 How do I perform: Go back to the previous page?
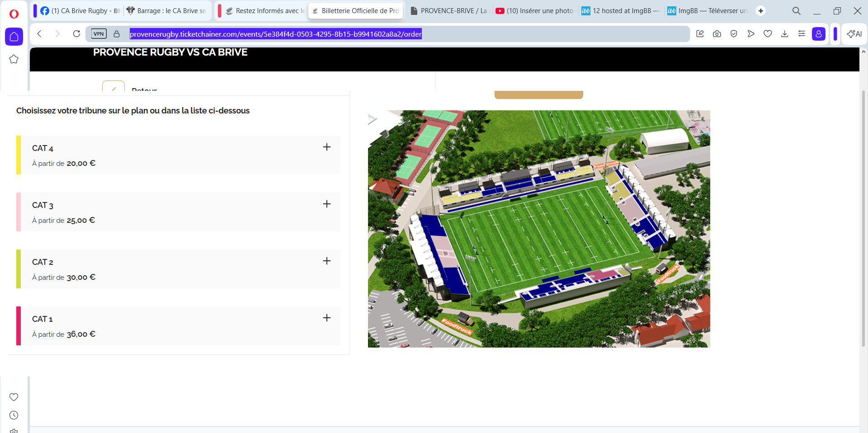click(x=40, y=34)
